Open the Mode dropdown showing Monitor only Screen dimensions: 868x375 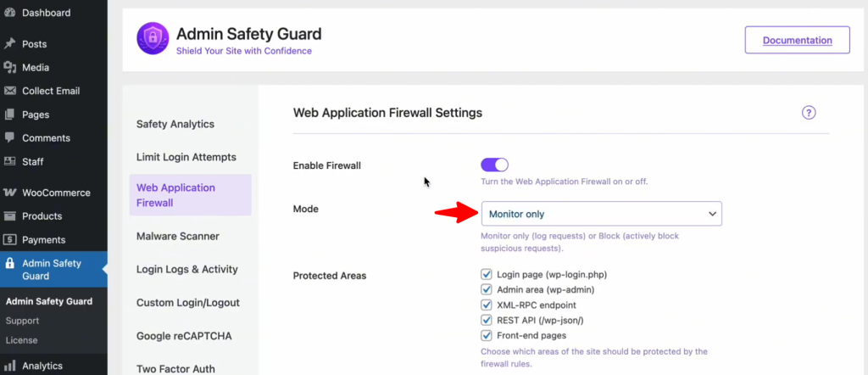(x=601, y=214)
